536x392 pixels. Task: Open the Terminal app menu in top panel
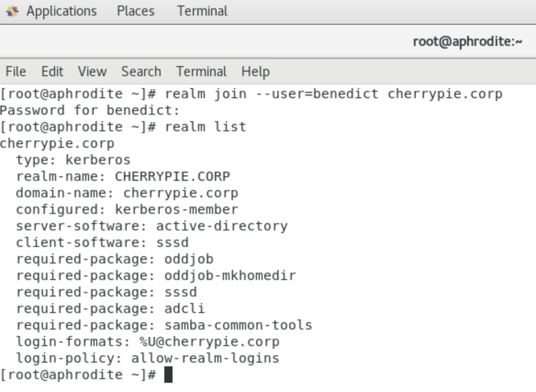(202, 11)
